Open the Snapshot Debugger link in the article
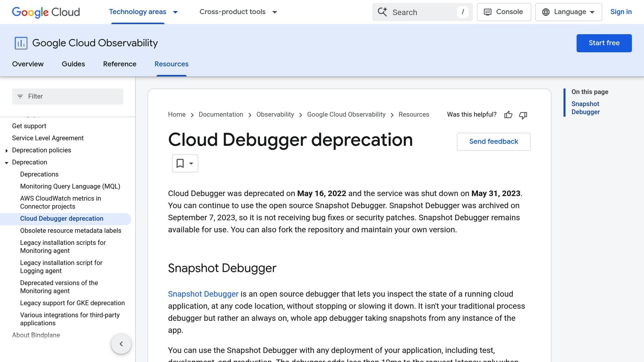644x362 pixels. point(203,294)
